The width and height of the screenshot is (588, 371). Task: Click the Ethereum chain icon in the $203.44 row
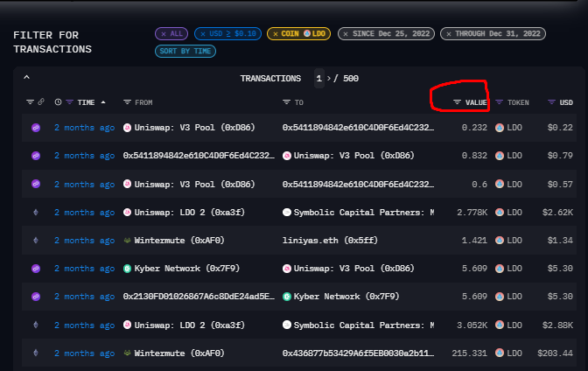tap(36, 353)
